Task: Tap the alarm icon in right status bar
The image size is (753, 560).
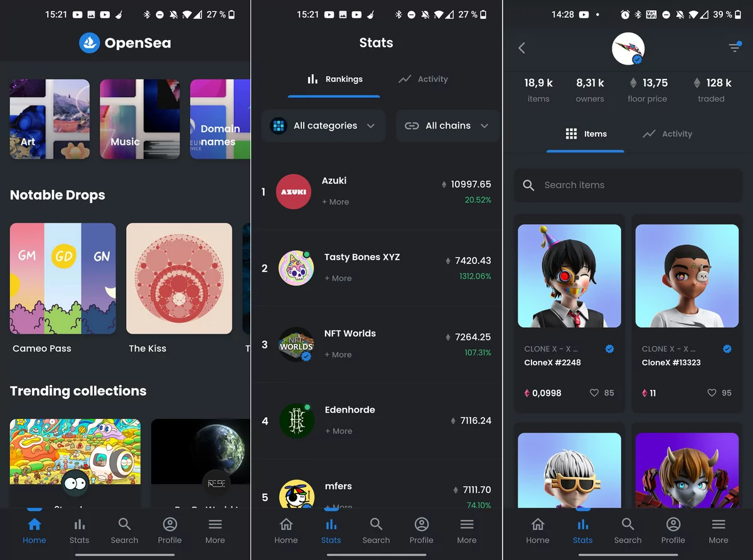Action: 625,14
